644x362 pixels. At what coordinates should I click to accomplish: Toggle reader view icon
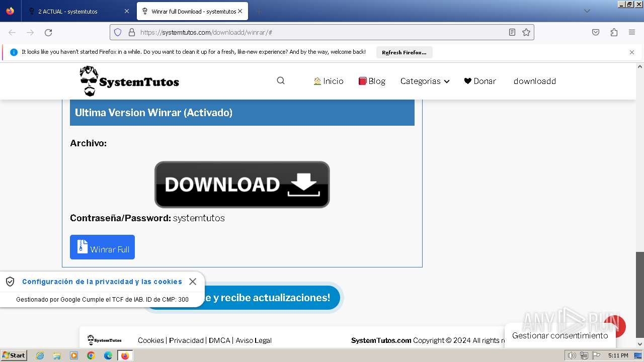(512, 32)
